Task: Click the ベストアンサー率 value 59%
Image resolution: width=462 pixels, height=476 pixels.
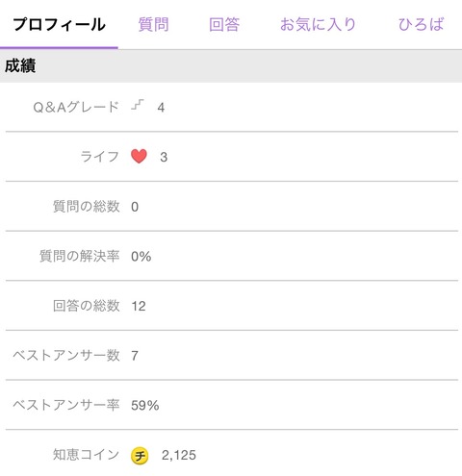Action: (x=145, y=406)
